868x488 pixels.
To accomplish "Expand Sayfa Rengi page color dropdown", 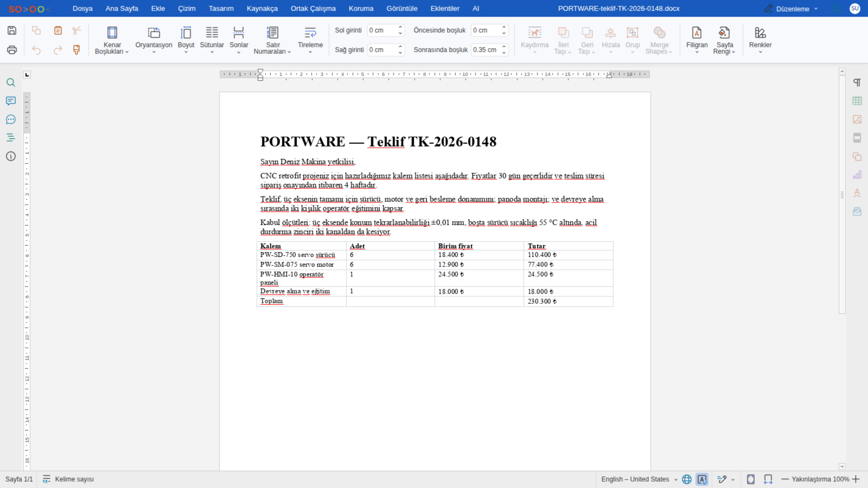I will click(724, 40).
